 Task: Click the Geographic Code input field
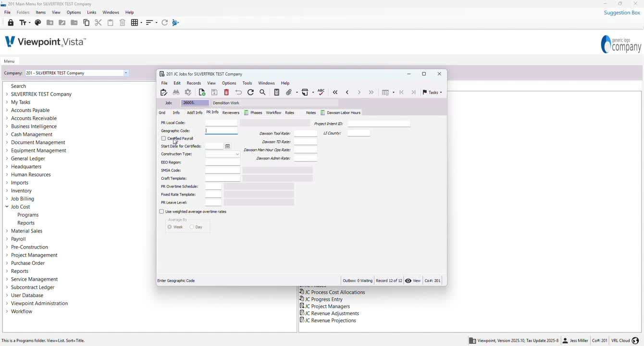[222, 131]
